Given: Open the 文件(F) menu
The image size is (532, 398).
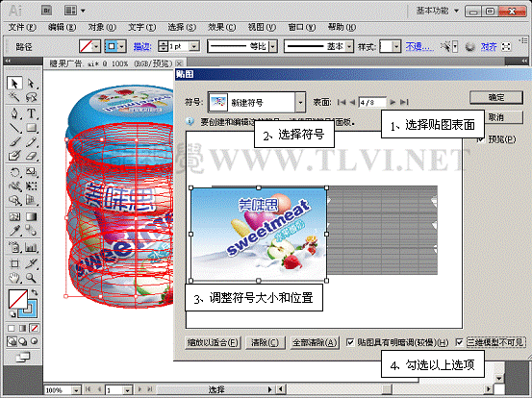Looking at the screenshot, I should click(22, 27).
